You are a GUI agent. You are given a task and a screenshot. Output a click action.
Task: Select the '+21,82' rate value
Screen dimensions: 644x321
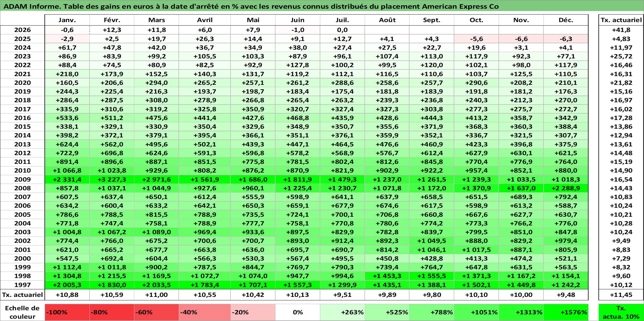pos(621,83)
